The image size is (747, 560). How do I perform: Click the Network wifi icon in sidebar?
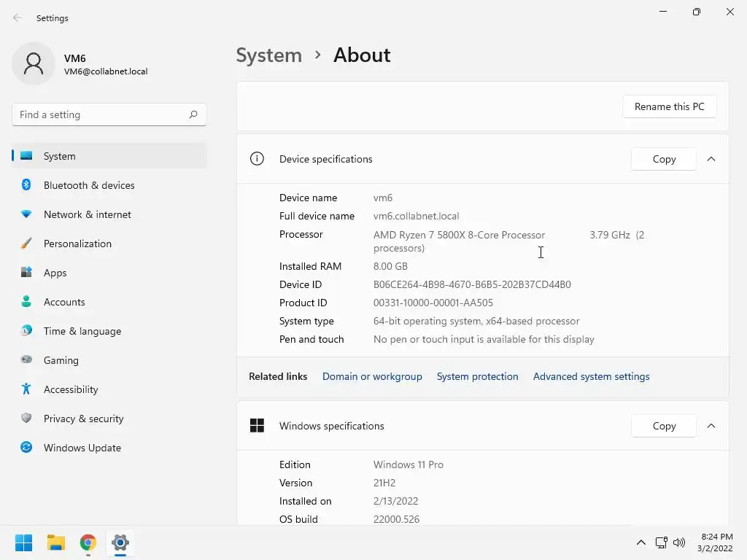(x=26, y=214)
